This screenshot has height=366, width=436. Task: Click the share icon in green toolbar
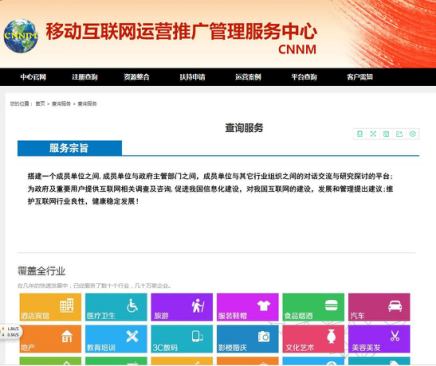(399, 134)
